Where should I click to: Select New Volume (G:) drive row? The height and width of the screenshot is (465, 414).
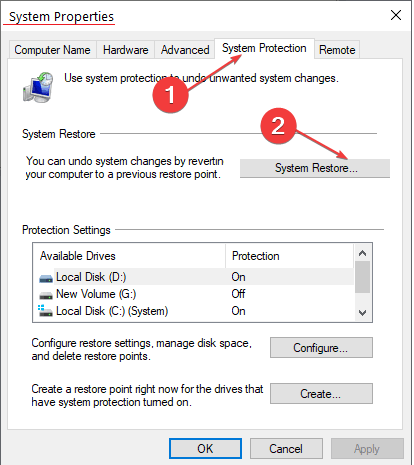click(x=196, y=294)
